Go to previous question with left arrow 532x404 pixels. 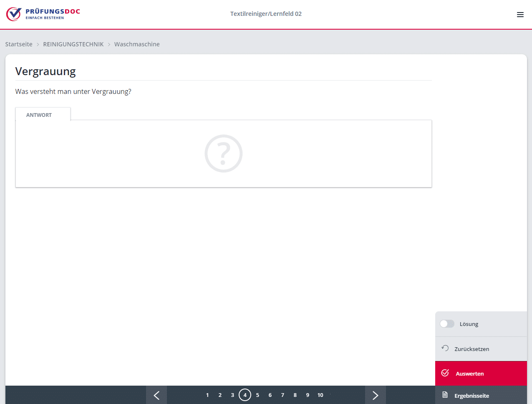click(156, 395)
